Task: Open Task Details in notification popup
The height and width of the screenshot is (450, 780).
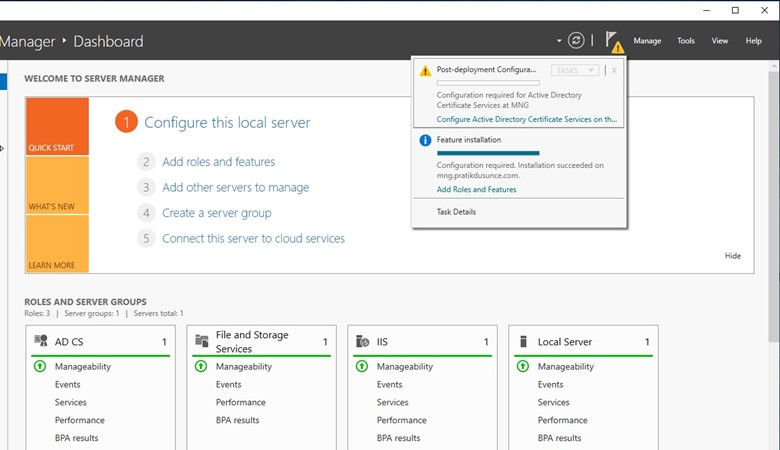Action: [456, 212]
